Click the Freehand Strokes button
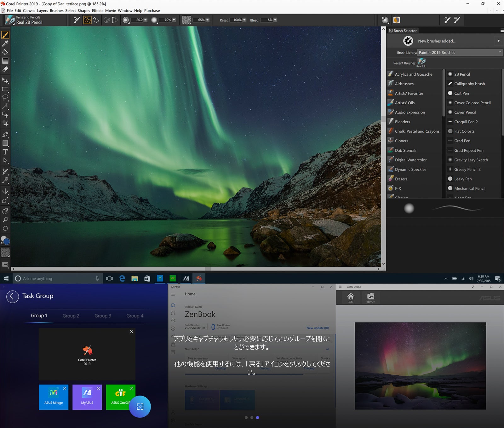This screenshot has width=504, height=428. point(87,20)
